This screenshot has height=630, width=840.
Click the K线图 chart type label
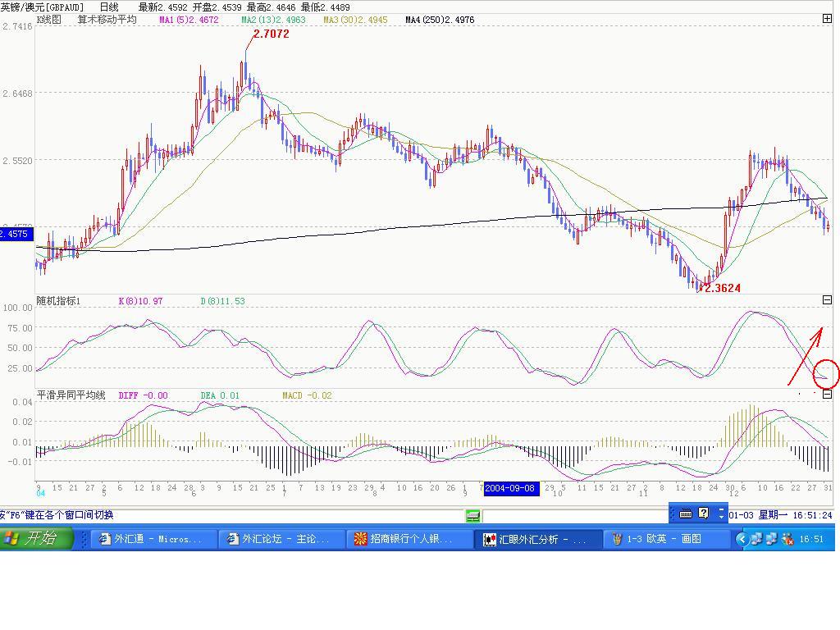click(49, 20)
